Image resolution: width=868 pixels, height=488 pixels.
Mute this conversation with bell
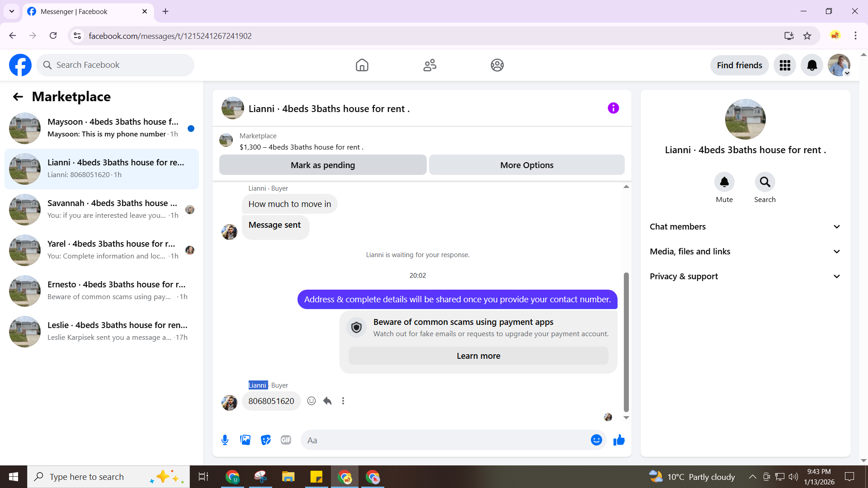tap(724, 182)
